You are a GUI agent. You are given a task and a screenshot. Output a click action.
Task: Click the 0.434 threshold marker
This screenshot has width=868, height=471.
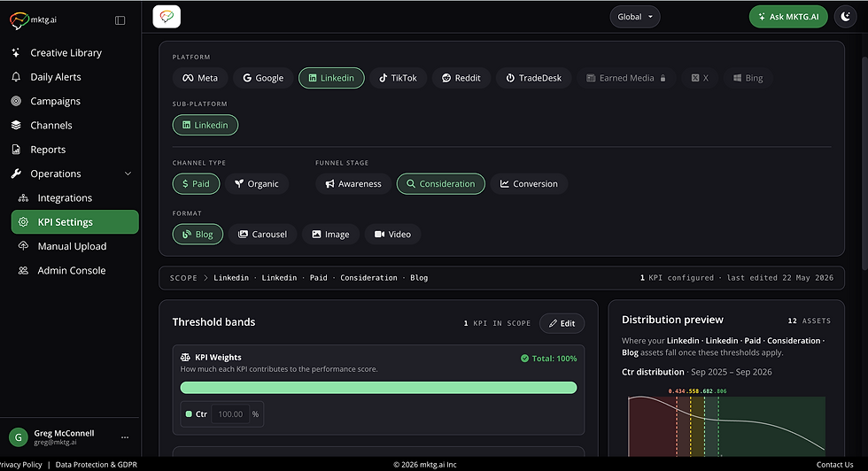tap(677, 391)
